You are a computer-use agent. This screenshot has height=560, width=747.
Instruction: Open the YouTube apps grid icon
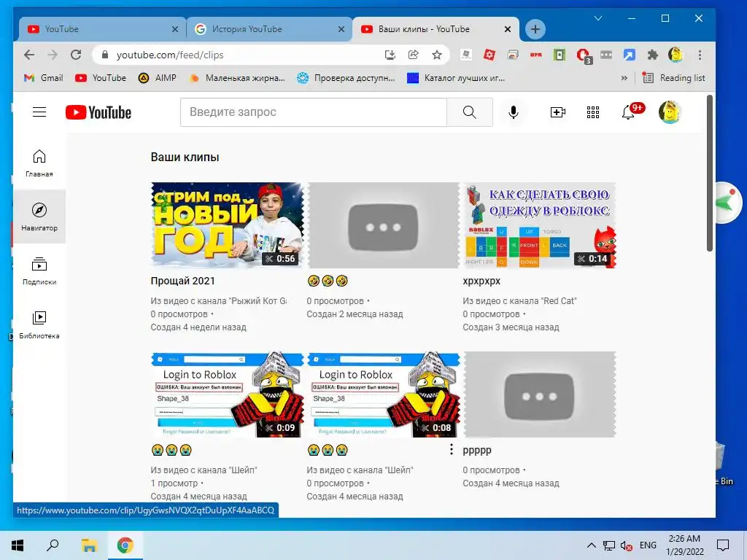tap(592, 112)
